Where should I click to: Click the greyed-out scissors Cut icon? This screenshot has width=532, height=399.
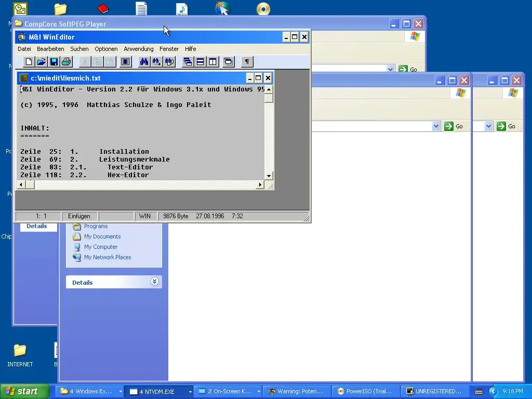pyautogui.click(x=85, y=62)
